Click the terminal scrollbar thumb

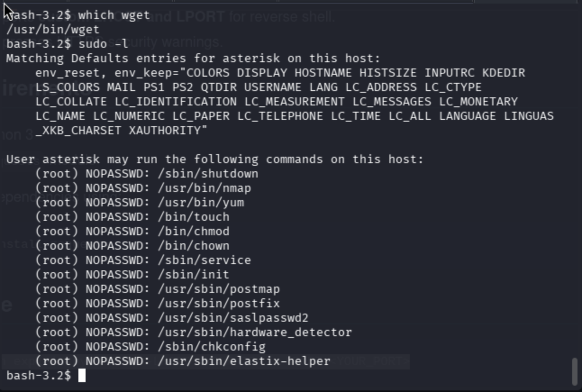(x=574, y=371)
